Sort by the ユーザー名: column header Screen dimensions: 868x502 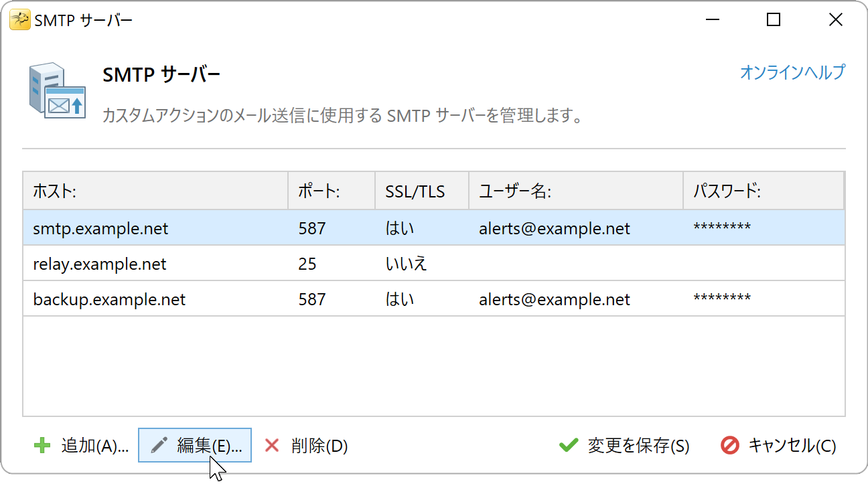[576, 191]
